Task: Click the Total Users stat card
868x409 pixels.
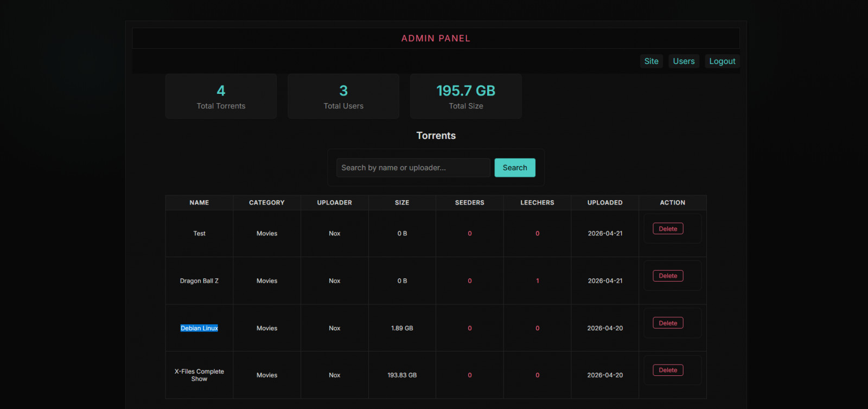Action: [x=343, y=97]
